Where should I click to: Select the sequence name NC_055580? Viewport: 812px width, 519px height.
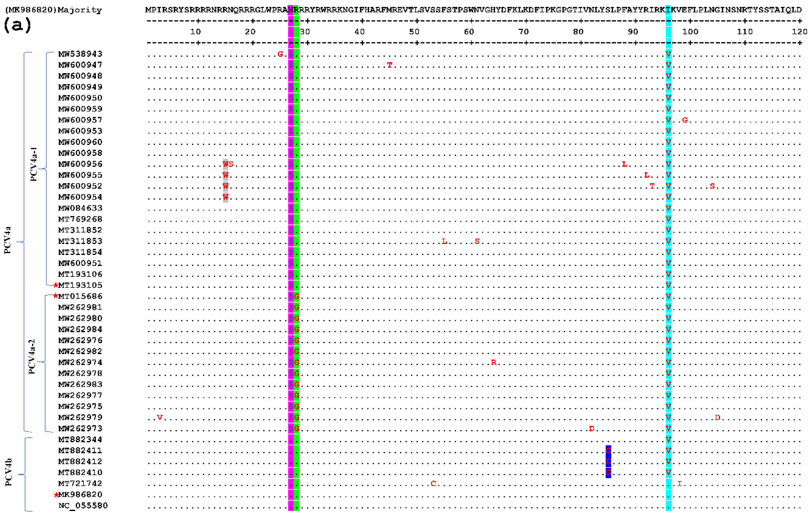[83, 506]
